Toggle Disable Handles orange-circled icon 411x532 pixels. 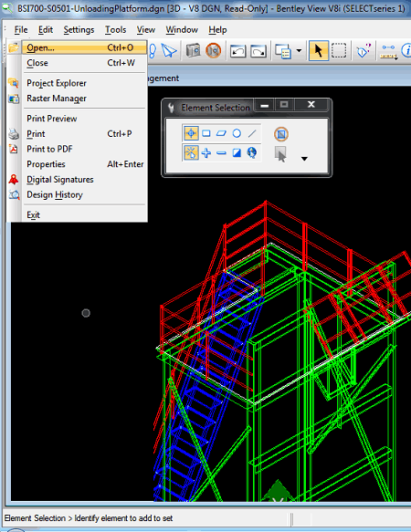pos(281,134)
